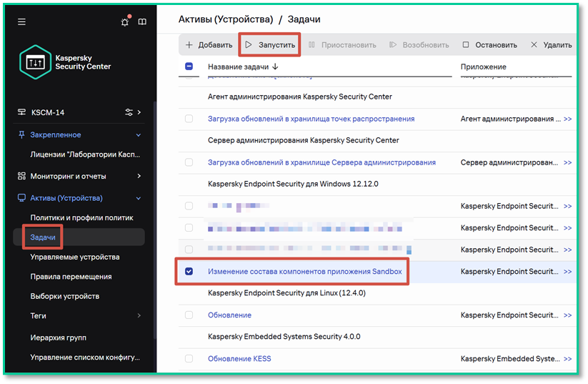Open the notifications bell icon
The image size is (588, 384).
[125, 21]
